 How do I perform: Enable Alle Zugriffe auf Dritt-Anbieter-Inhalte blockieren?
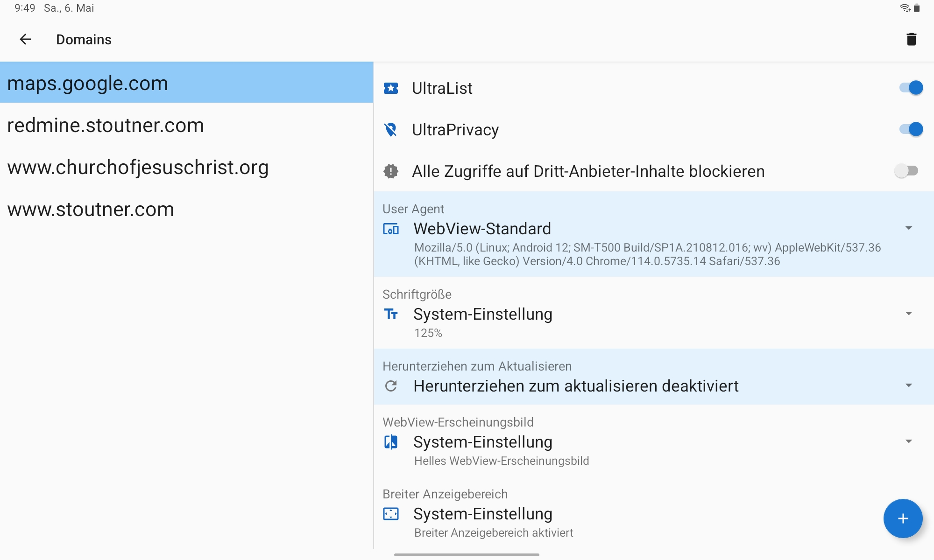coord(906,171)
